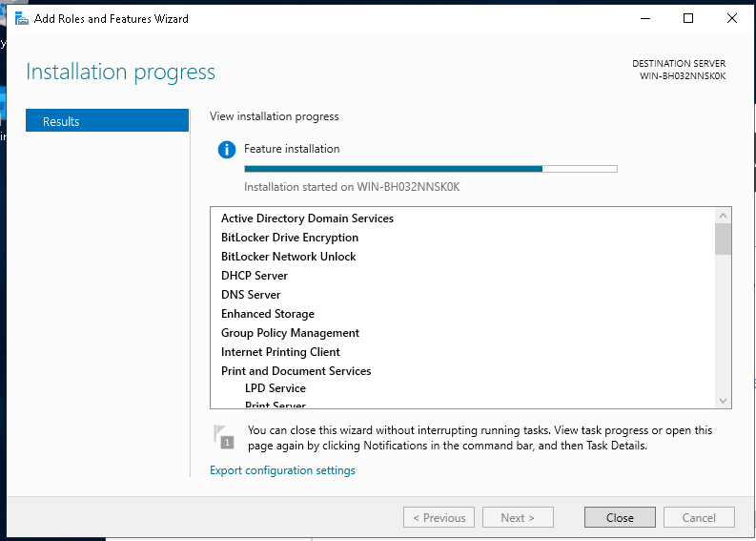Open Export configuration settings link
This screenshot has height=541, width=756.
282,470
